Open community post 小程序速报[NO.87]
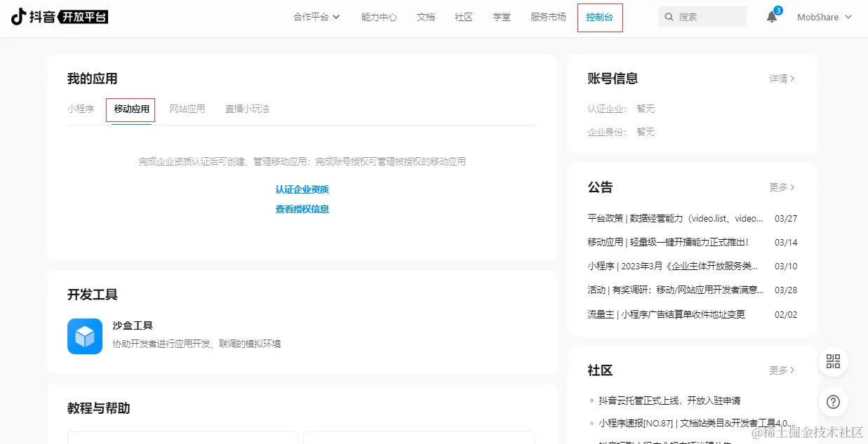Viewport: 868px width, 444px height. (x=697, y=423)
